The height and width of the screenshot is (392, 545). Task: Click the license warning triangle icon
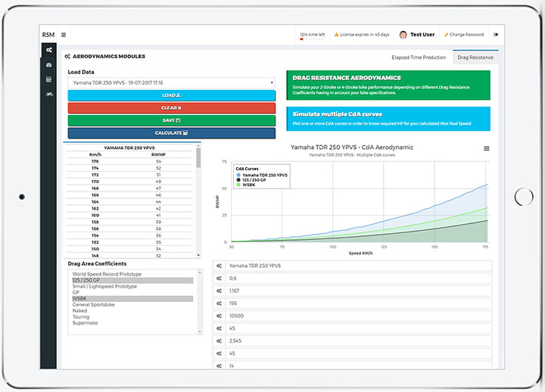pyautogui.click(x=336, y=34)
